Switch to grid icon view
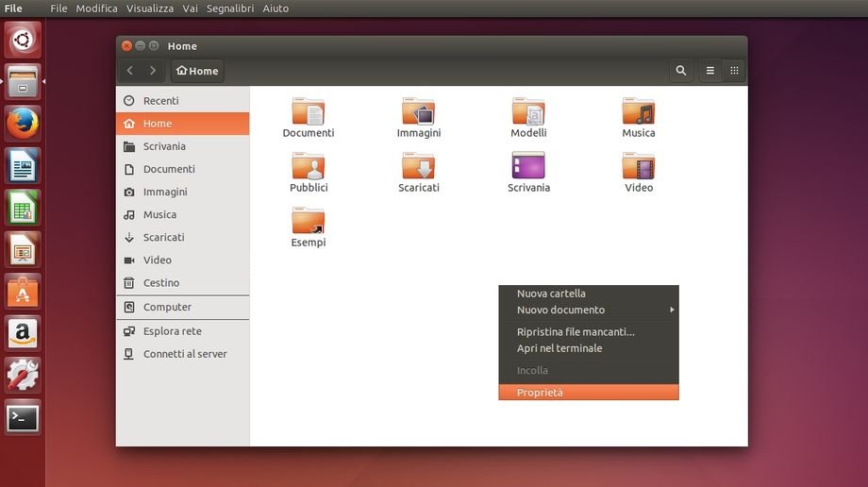 (734, 71)
